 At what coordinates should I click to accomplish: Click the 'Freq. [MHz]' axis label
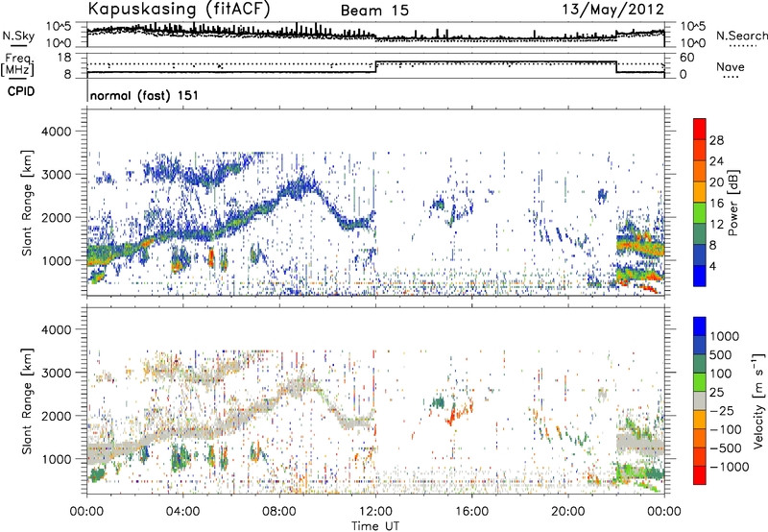(x=17, y=65)
